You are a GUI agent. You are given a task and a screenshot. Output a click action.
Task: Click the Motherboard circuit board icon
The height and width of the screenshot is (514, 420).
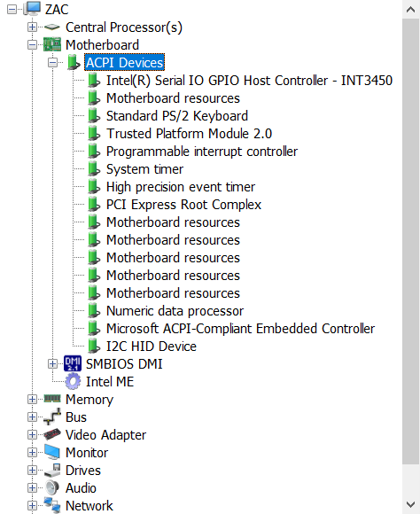(52, 44)
